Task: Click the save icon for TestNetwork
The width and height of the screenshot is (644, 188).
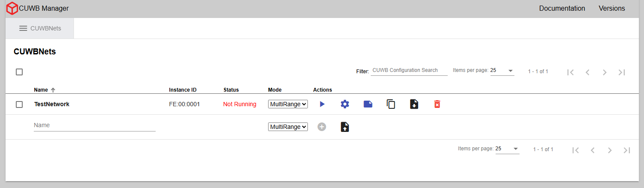Action: [x=368, y=104]
